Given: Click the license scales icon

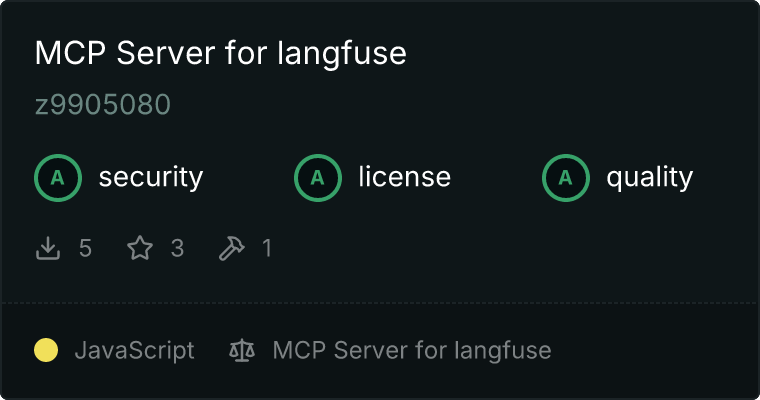Looking at the screenshot, I should pos(242,350).
